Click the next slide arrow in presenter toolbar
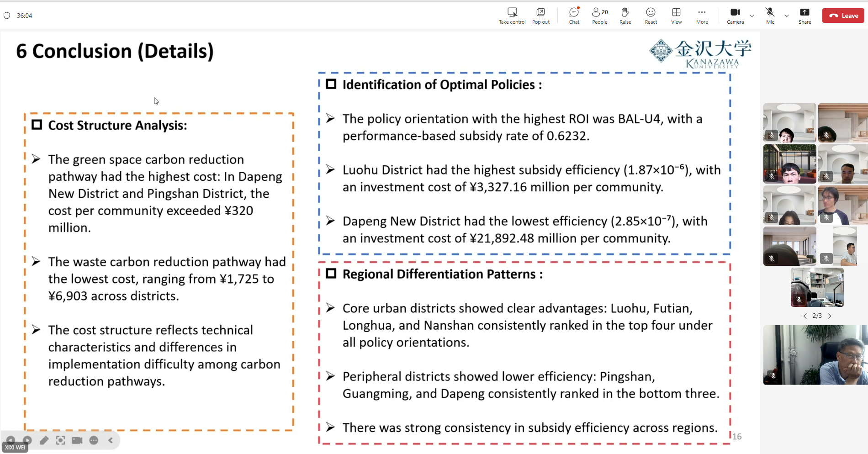Image resolution: width=868 pixels, height=454 pixels. (27, 440)
